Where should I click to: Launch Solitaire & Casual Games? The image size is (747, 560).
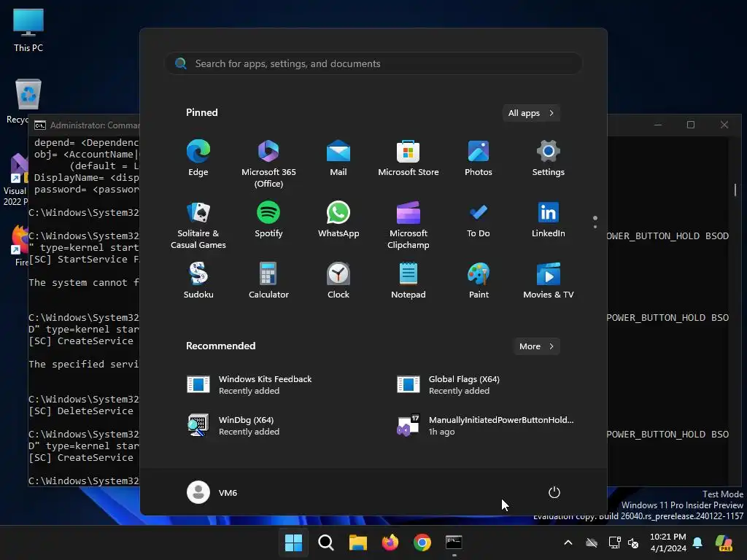[x=198, y=225]
